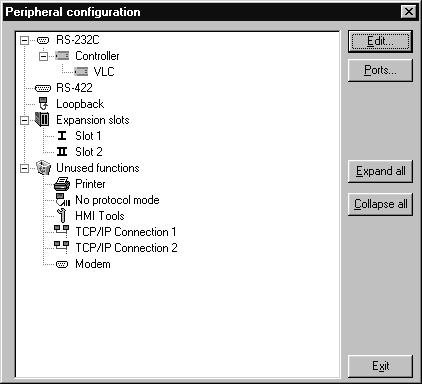Collapse the Unused functions node
422x384 pixels.
point(24,168)
